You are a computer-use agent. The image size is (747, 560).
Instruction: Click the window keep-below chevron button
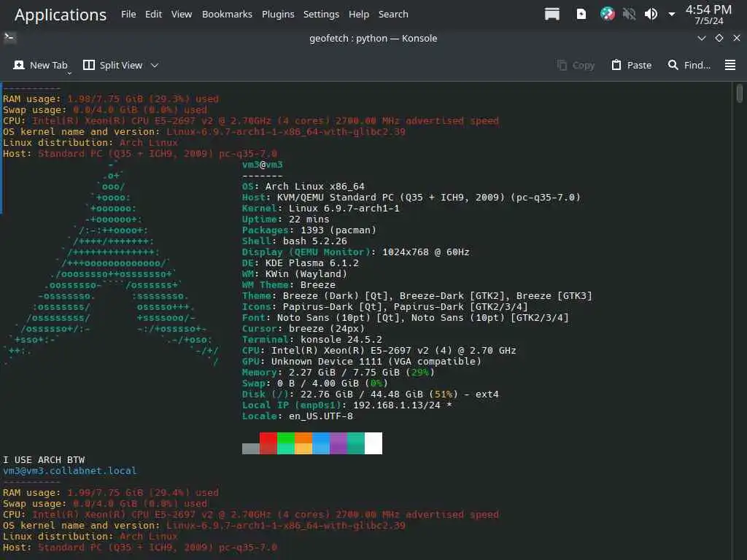coord(701,38)
